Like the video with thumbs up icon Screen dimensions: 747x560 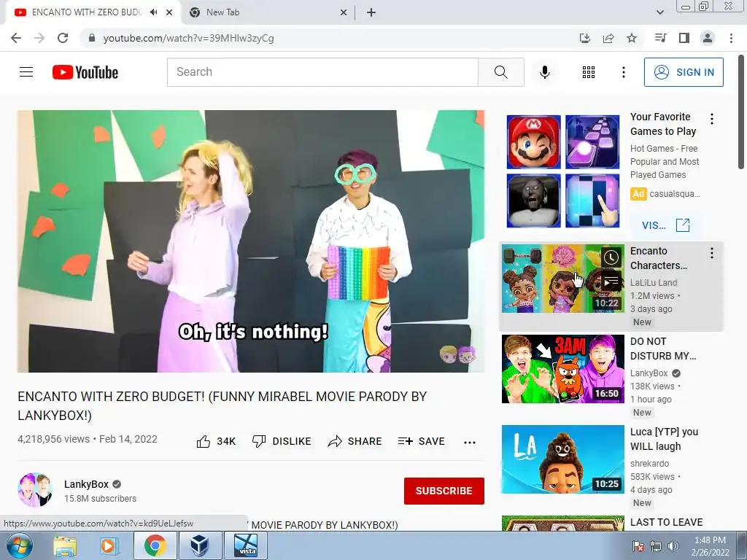[x=204, y=441]
